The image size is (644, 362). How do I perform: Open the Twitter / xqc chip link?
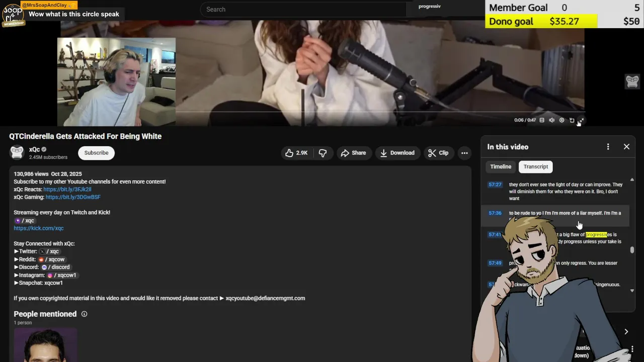click(x=49, y=251)
